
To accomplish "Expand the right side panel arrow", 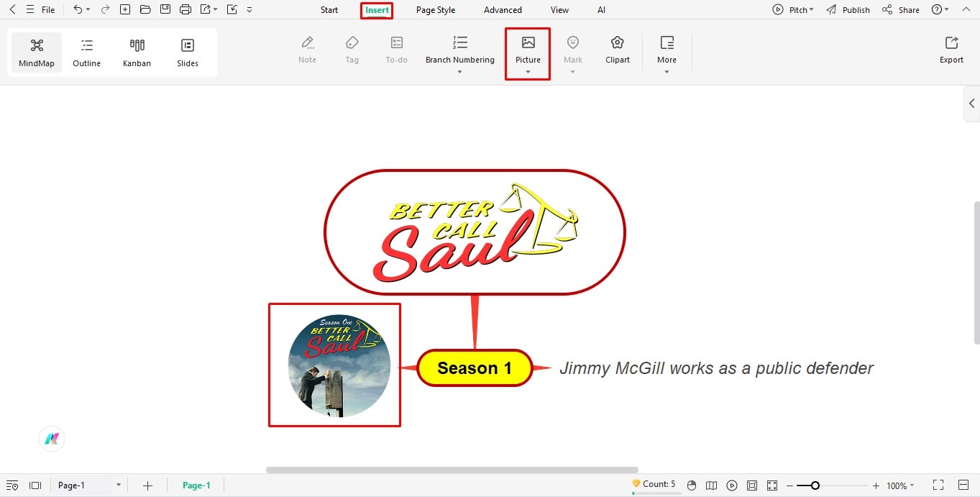I will pyautogui.click(x=971, y=104).
